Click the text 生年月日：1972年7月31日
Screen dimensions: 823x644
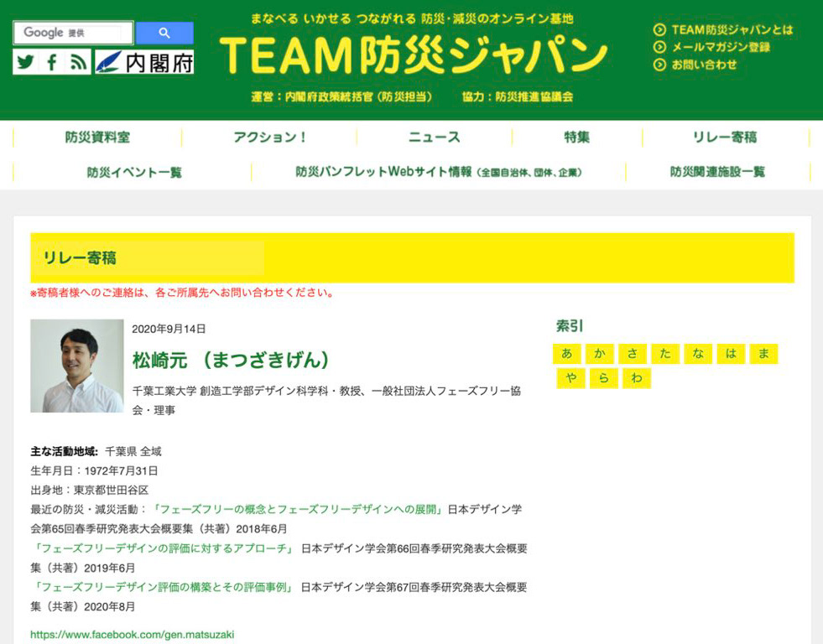[94, 471]
